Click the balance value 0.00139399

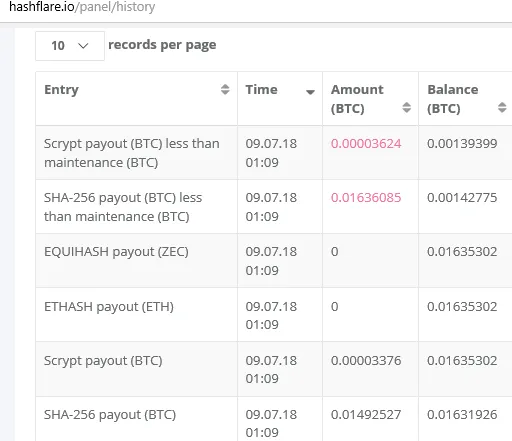coord(462,144)
